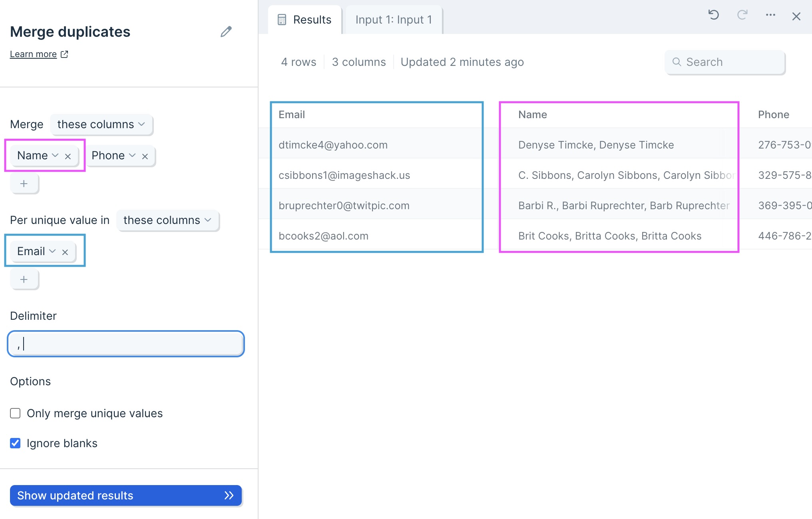This screenshot has width=812, height=519.
Task: Click the undo arrow icon
Action: coord(714,15)
